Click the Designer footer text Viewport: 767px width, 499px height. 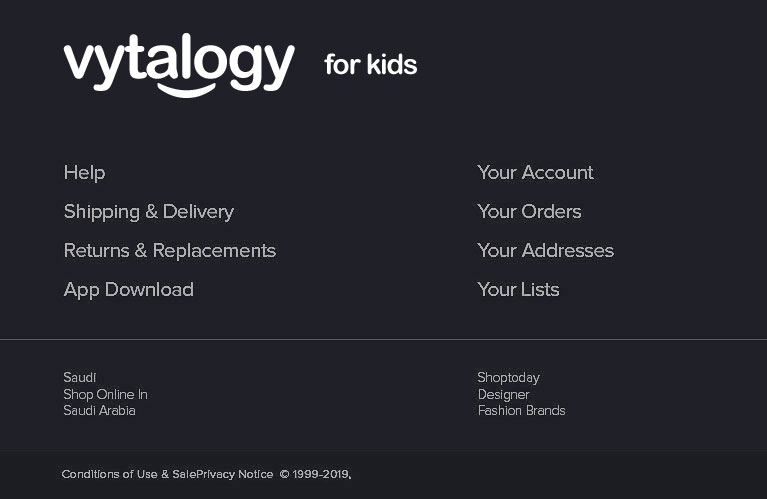coord(503,395)
